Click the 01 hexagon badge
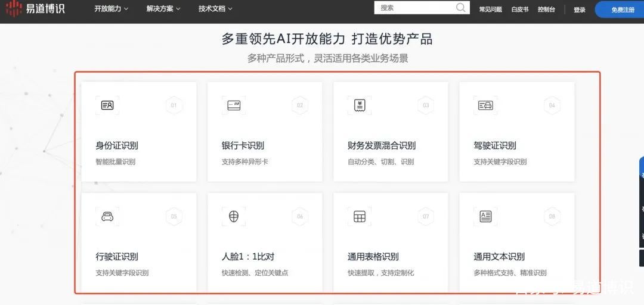The image size is (644, 305). pyautogui.click(x=174, y=105)
